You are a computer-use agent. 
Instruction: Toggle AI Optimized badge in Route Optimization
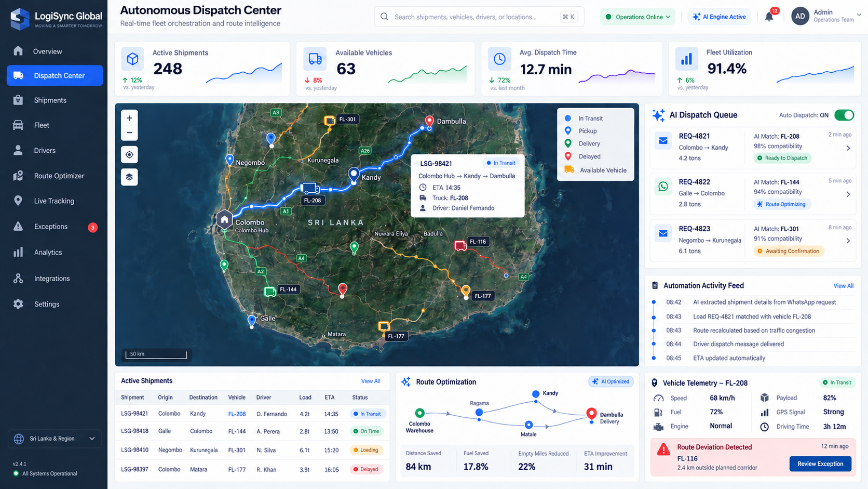(611, 381)
